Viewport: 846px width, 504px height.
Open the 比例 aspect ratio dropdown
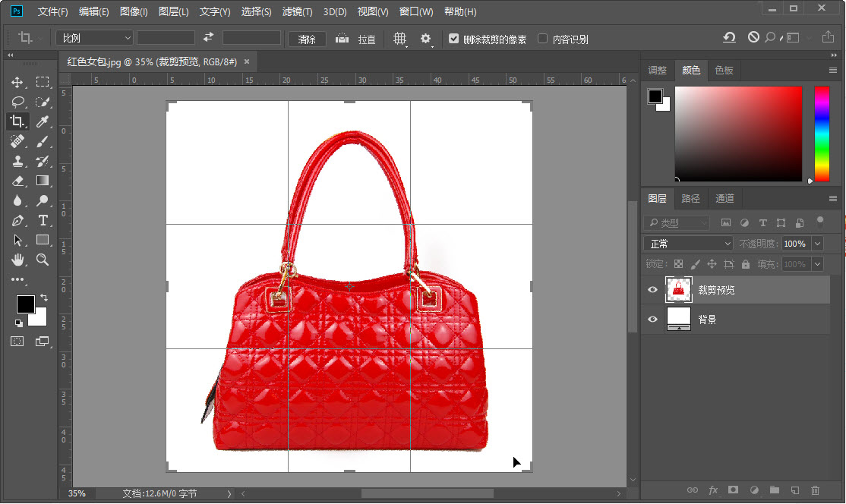coord(94,38)
